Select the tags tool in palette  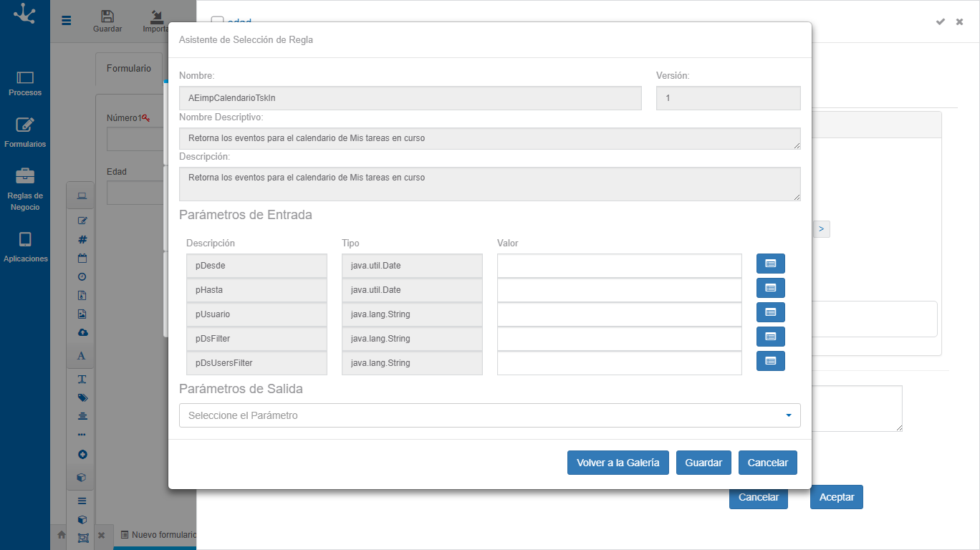[82, 397]
